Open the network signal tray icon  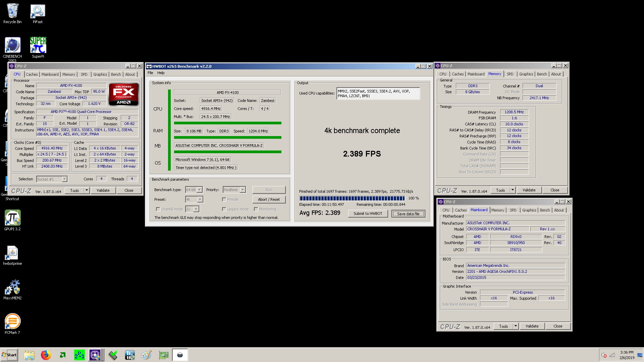tap(612, 355)
